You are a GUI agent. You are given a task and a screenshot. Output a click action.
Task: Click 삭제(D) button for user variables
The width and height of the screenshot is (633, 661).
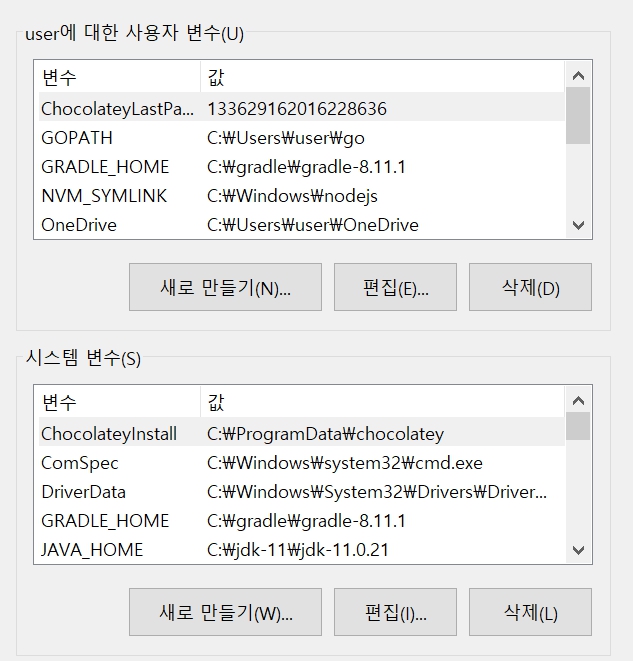[530, 287]
